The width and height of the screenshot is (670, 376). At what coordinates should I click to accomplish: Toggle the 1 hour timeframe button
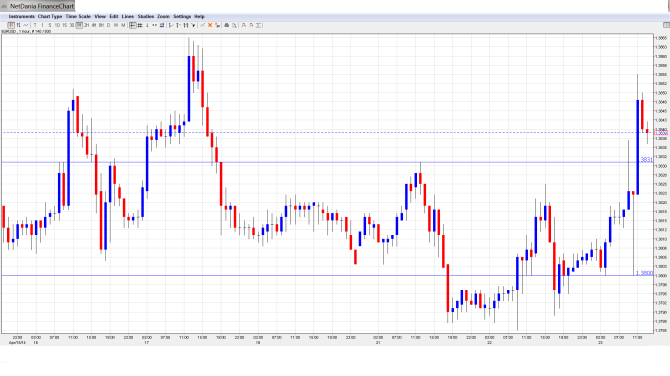79,25
